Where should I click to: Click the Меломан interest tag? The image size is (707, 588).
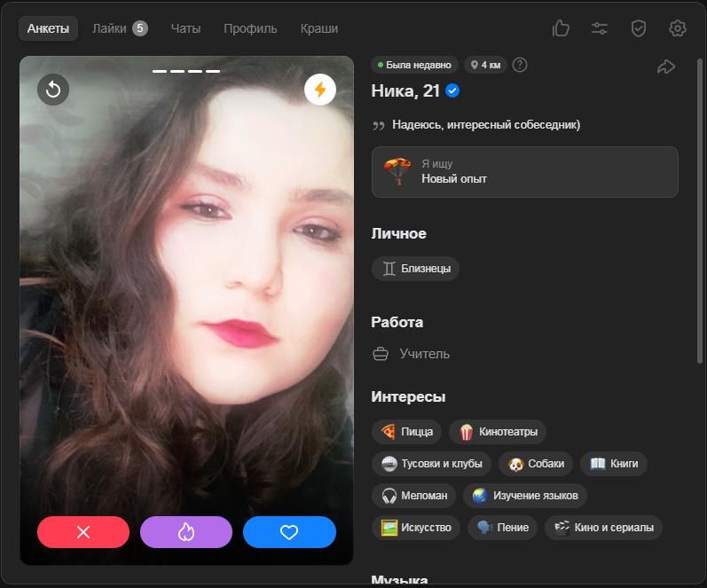pos(414,496)
